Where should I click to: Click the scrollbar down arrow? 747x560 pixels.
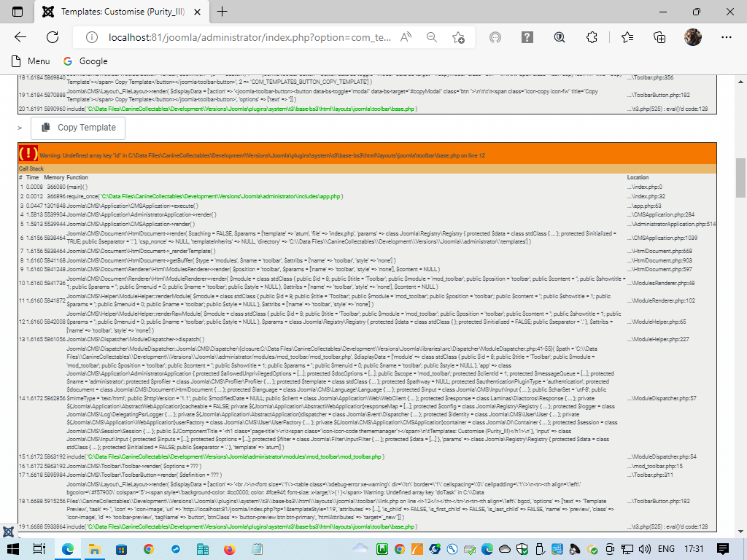pyautogui.click(x=741, y=532)
